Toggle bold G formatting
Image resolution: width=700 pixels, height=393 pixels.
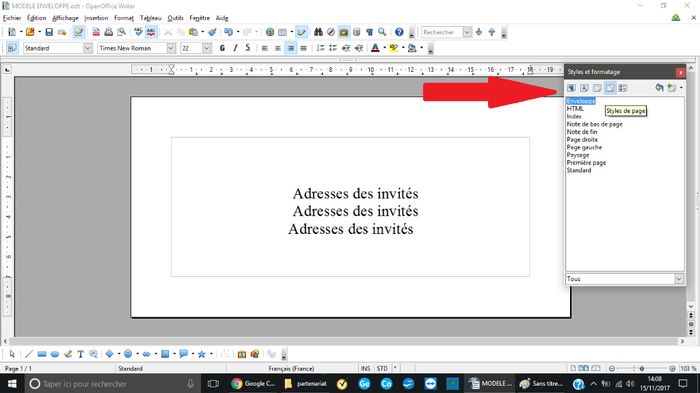(222, 48)
